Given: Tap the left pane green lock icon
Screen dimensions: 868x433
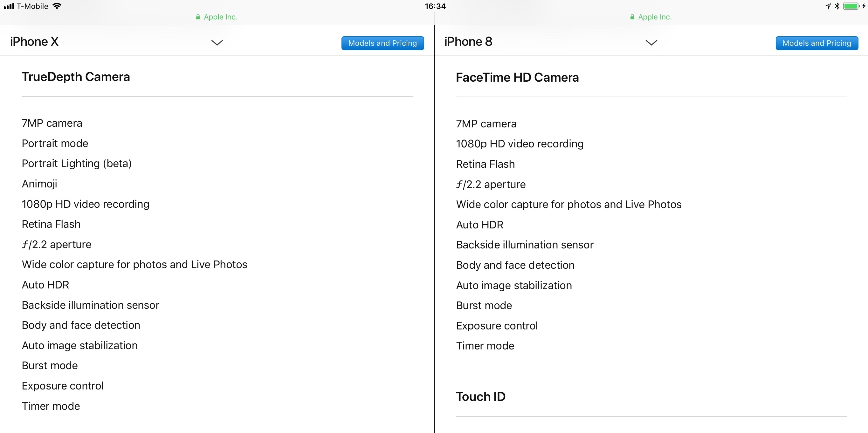Looking at the screenshot, I should 198,17.
